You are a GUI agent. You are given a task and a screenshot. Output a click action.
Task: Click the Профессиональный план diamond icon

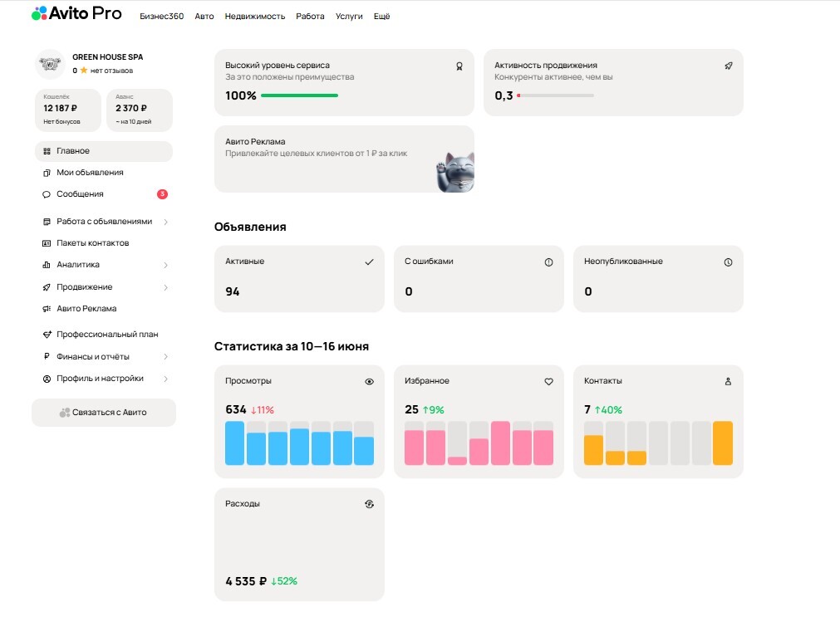tap(47, 335)
